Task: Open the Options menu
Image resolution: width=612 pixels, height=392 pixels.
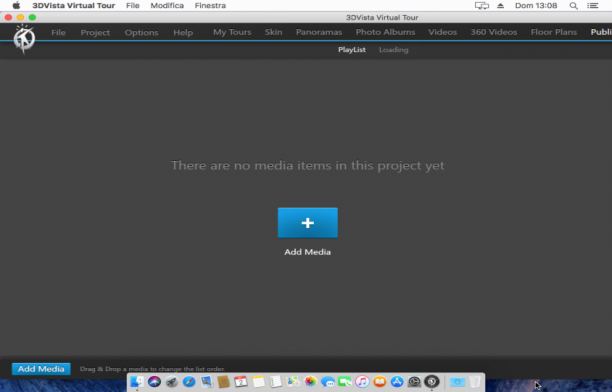Action: click(x=141, y=32)
